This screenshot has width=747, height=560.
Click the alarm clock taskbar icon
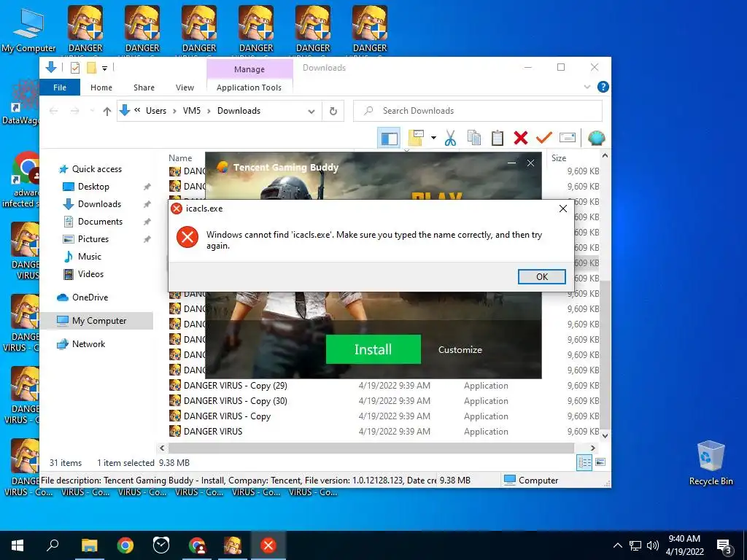point(161,545)
